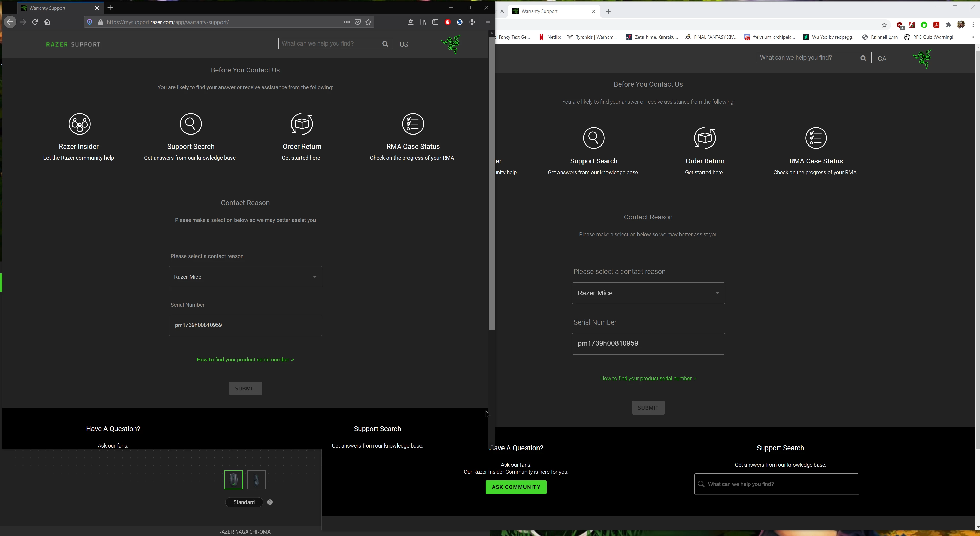Expand the contact reason selector in Chrome window
Viewport: 980px width, 536px height.
pos(648,293)
